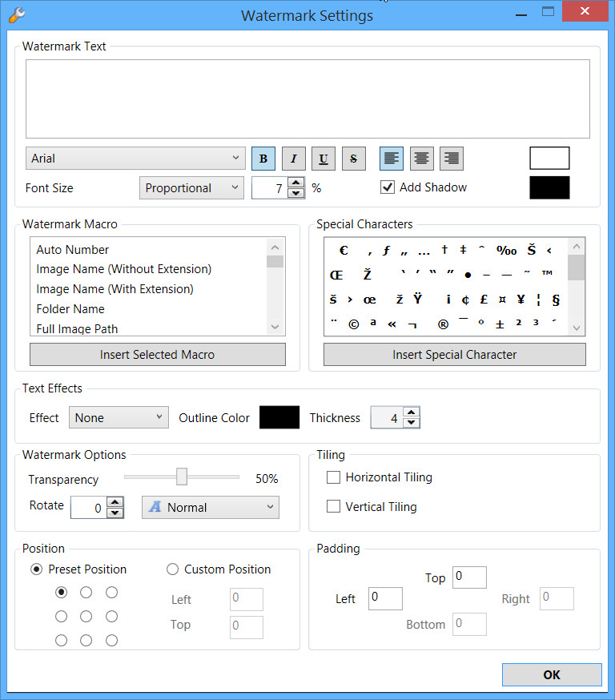This screenshot has width=615, height=700.
Task: Select Preset Position radio button
Action: [x=36, y=569]
